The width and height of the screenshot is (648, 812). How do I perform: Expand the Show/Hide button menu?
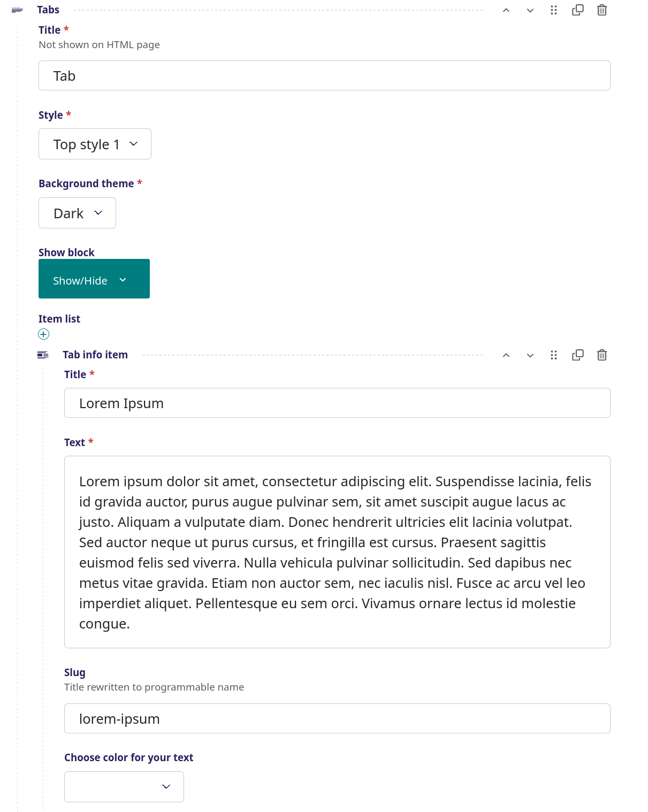click(94, 279)
